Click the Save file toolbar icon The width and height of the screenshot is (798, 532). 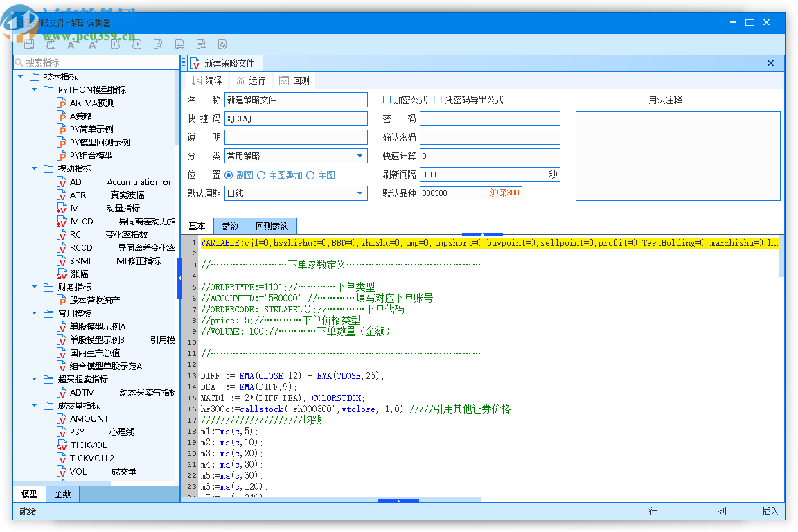[29, 44]
